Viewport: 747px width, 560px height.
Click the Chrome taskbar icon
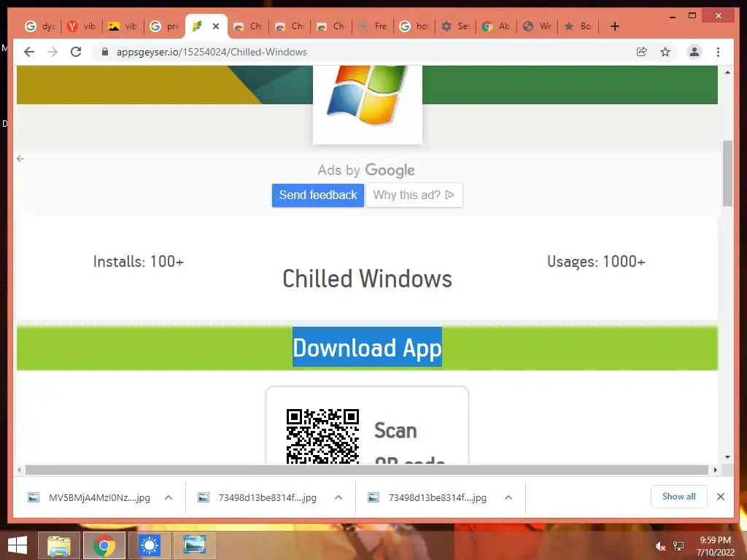click(x=104, y=545)
